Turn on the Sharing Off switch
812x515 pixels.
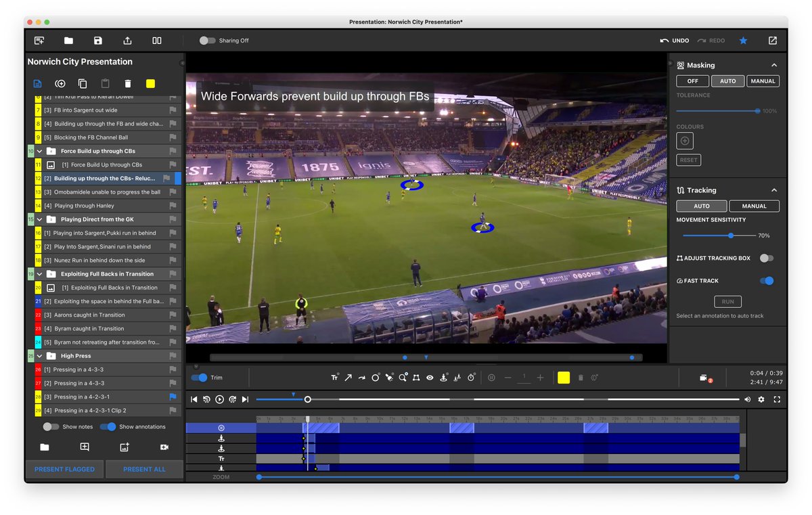click(x=207, y=41)
